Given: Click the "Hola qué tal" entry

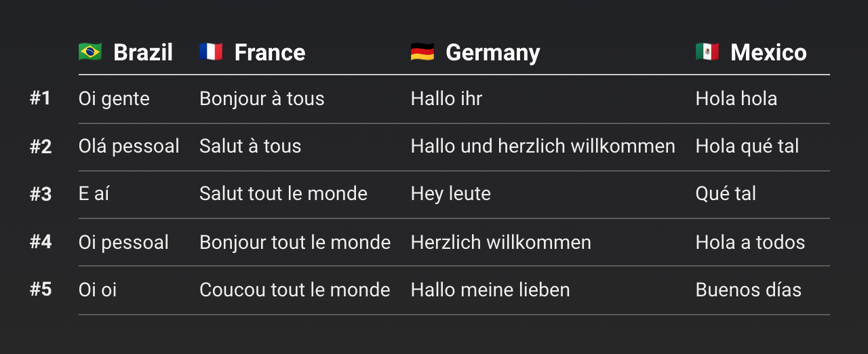Looking at the screenshot, I should click(747, 146).
